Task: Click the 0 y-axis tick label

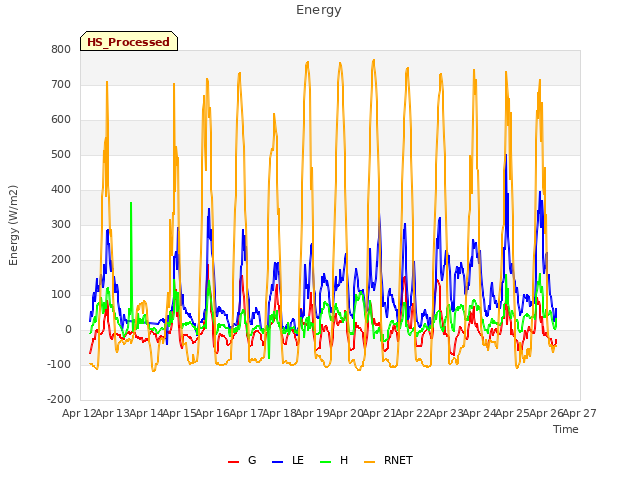Action: click(x=68, y=330)
